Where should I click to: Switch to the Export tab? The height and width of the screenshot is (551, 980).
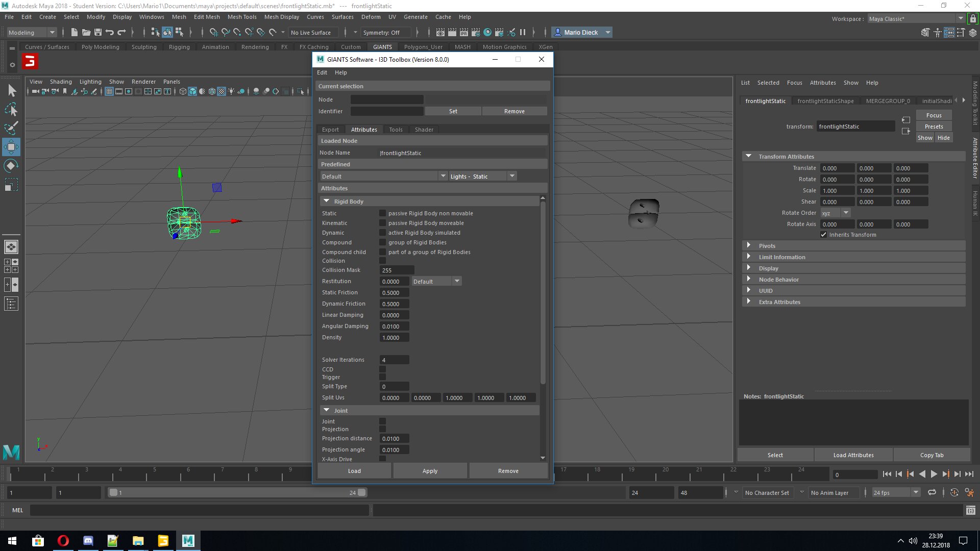click(330, 130)
